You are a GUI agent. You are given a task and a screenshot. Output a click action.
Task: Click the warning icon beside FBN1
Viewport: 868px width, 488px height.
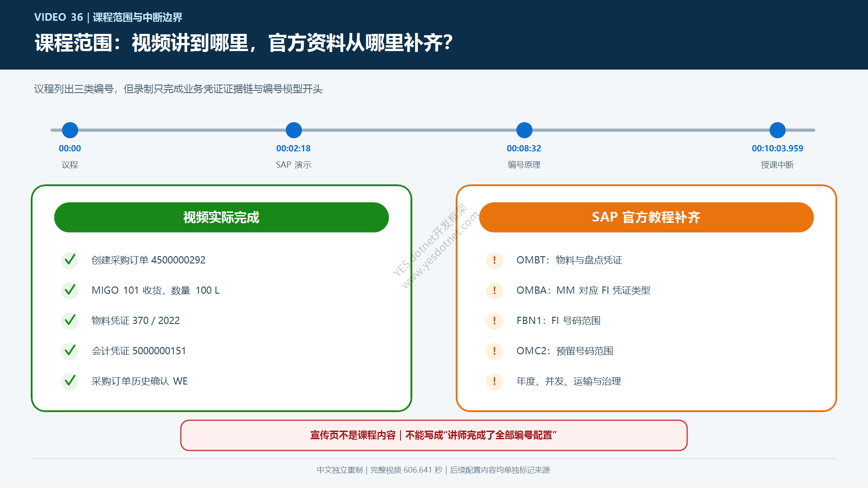point(495,321)
